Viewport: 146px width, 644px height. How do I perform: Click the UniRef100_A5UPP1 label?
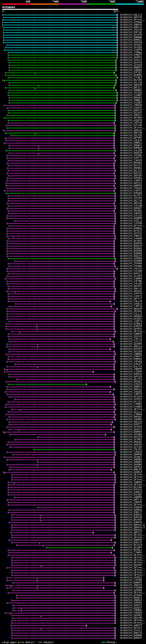(x=131, y=58)
